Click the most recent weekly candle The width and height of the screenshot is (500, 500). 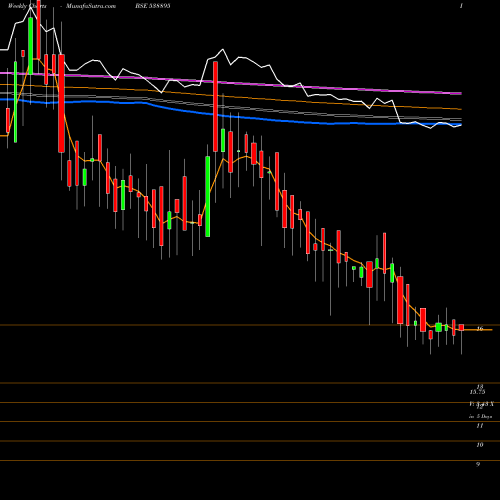(x=461, y=327)
